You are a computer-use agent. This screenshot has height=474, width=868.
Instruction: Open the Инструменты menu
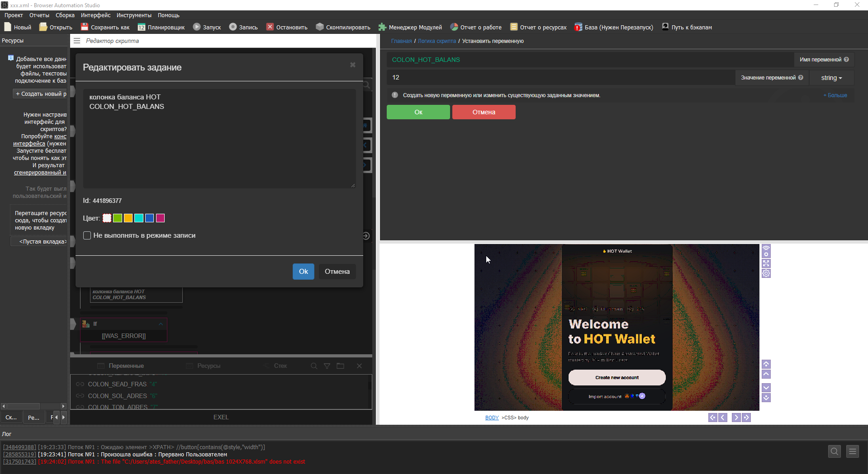134,15
